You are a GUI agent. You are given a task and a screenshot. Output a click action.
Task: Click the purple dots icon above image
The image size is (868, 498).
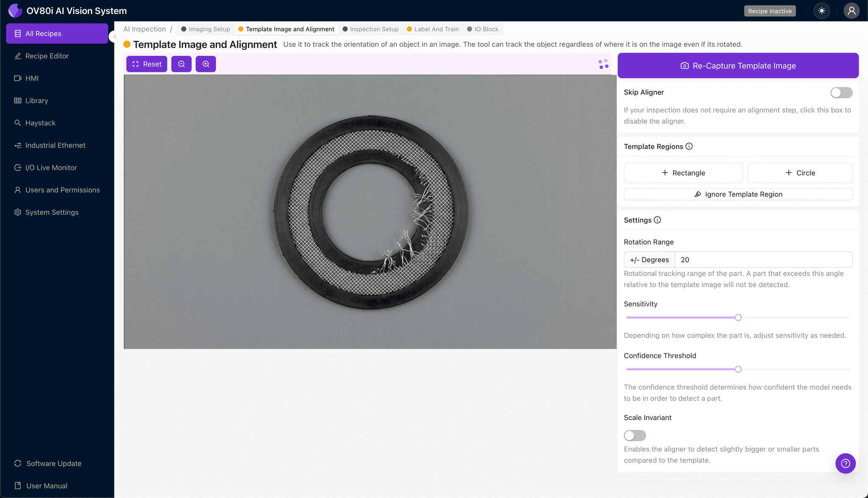[604, 64]
